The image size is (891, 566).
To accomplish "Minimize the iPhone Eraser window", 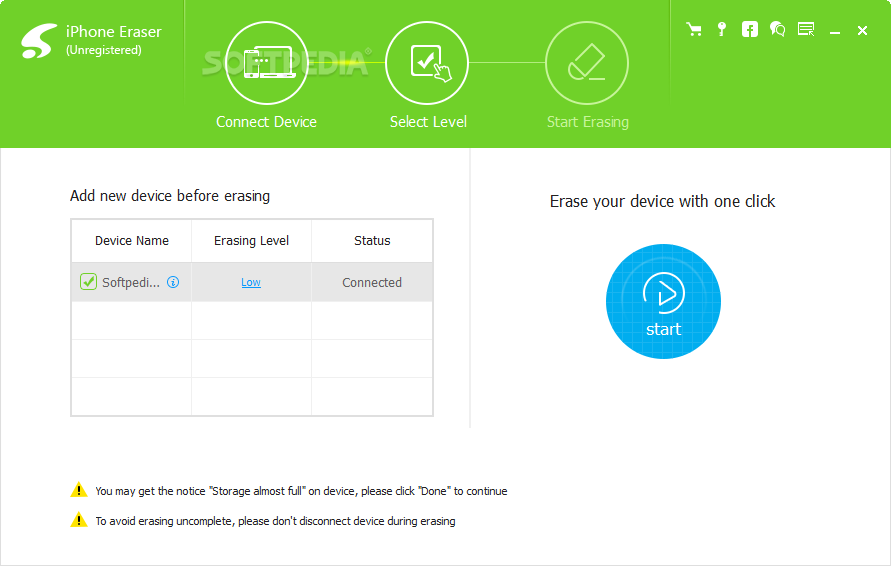I will (x=835, y=31).
